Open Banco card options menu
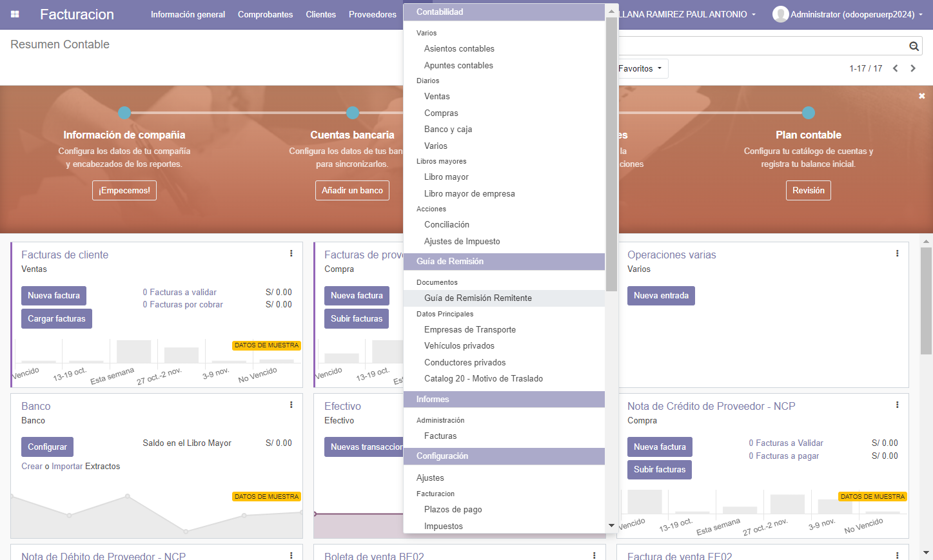This screenshot has height=560, width=933. click(291, 405)
